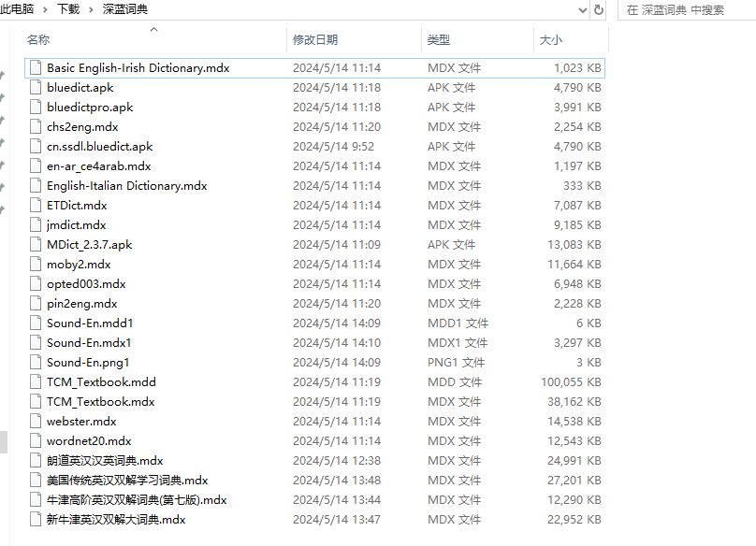Click file icon next to MDict_2.3.7.apk
The width and height of the screenshot is (756, 546).
pyautogui.click(x=36, y=245)
